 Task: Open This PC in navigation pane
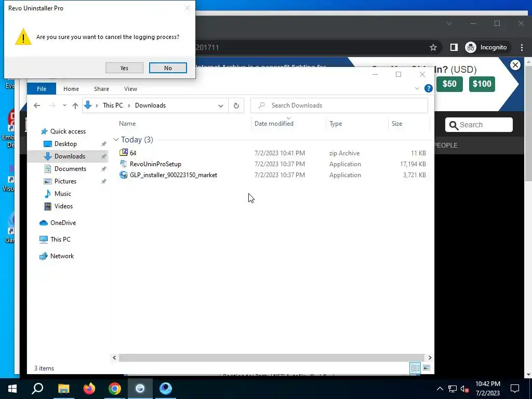click(60, 239)
